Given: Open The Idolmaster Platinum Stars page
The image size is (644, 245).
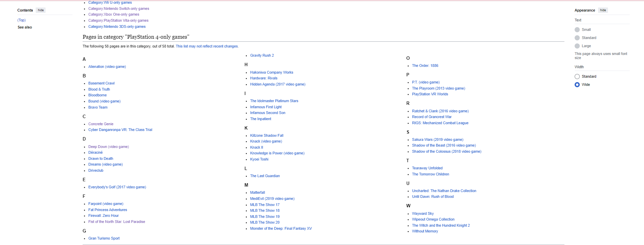Looking at the screenshot, I should 274,101.
